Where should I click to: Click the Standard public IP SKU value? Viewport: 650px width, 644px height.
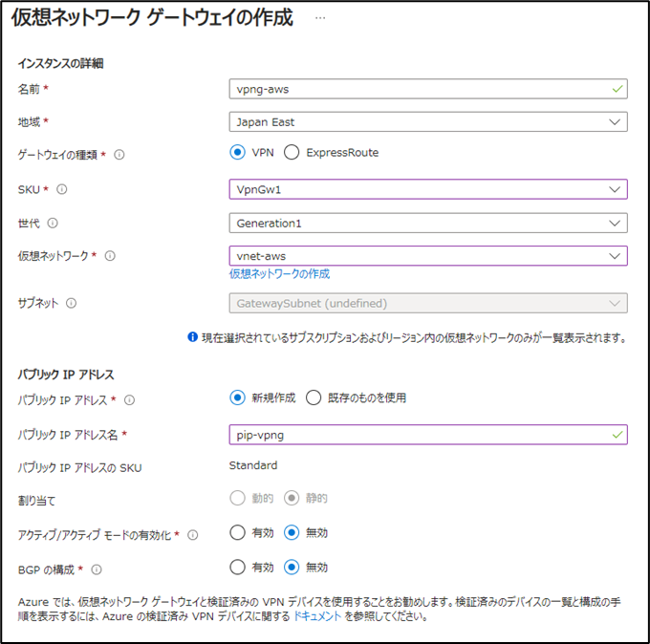tap(253, 465)
